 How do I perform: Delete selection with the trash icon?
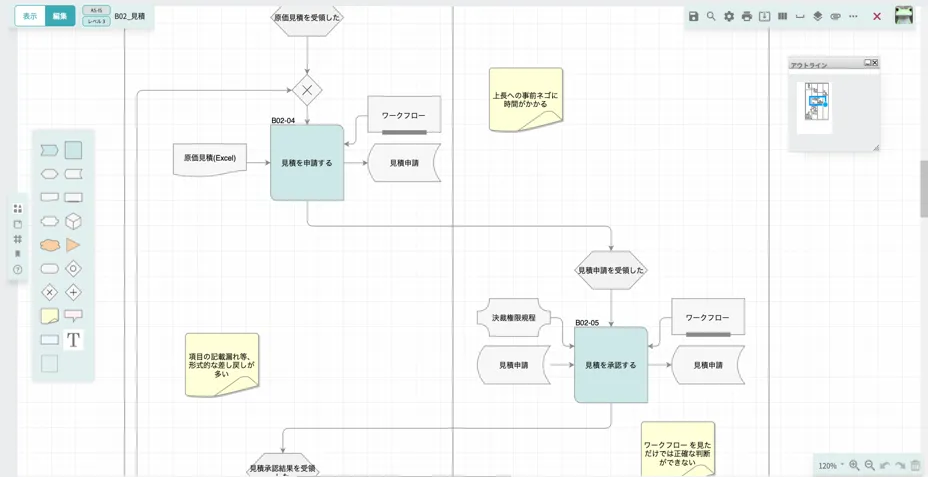pyautogui.click(x=916, y=466)
